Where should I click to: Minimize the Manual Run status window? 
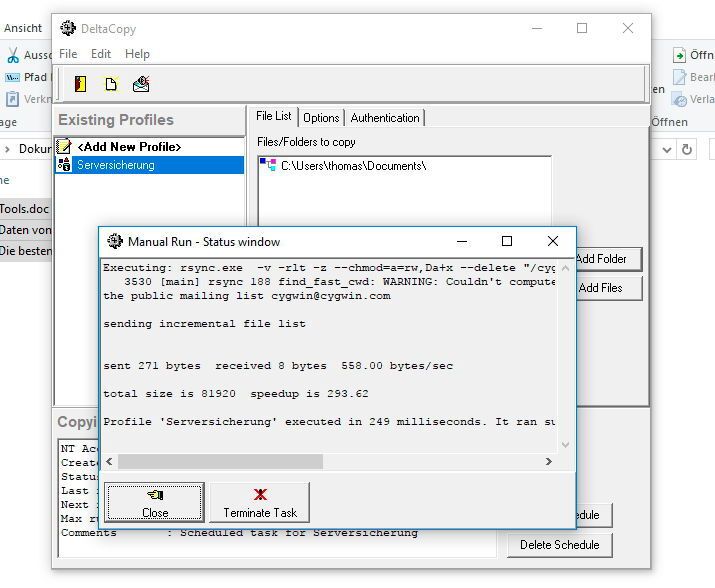click(462, 241)
